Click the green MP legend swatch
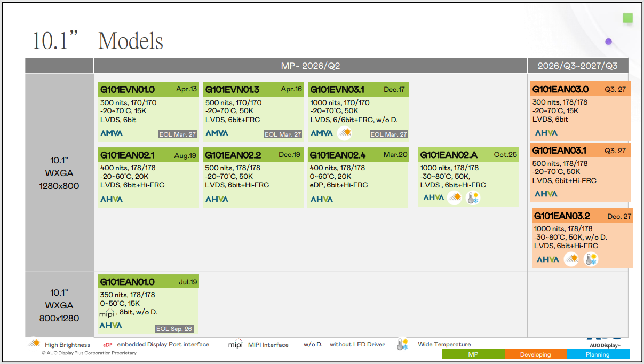 473,354
